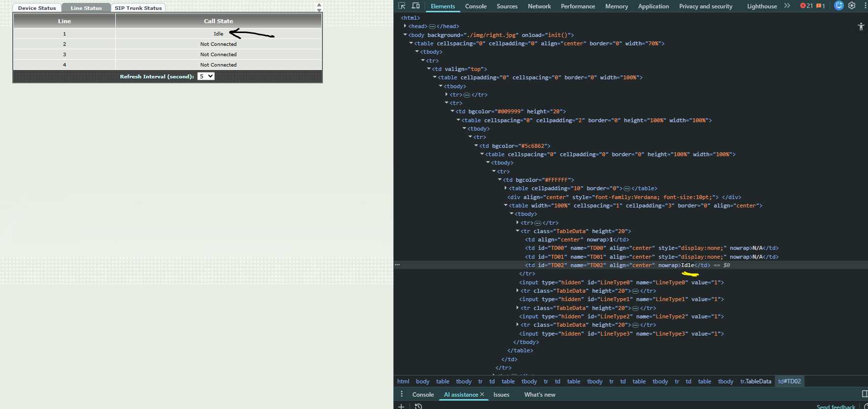
Task: Open the What's new drawer tab
Action: 540,395
